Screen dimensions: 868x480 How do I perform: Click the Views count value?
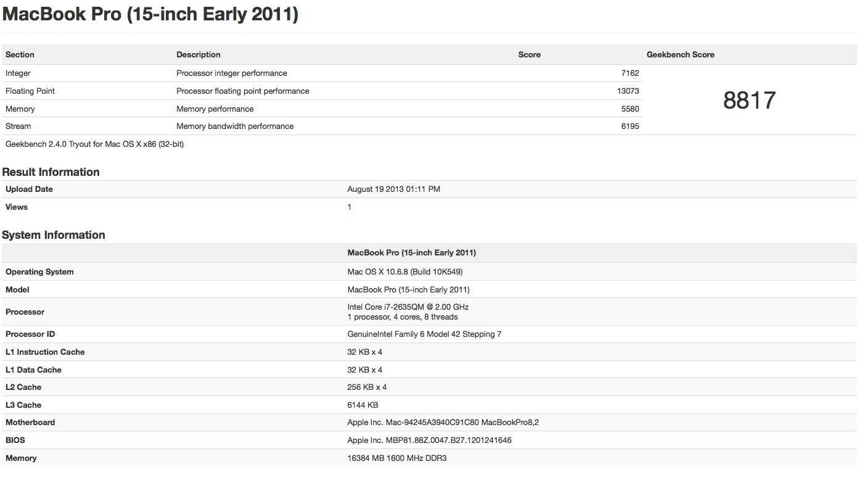pyautogui.click(x=350, y=207)
